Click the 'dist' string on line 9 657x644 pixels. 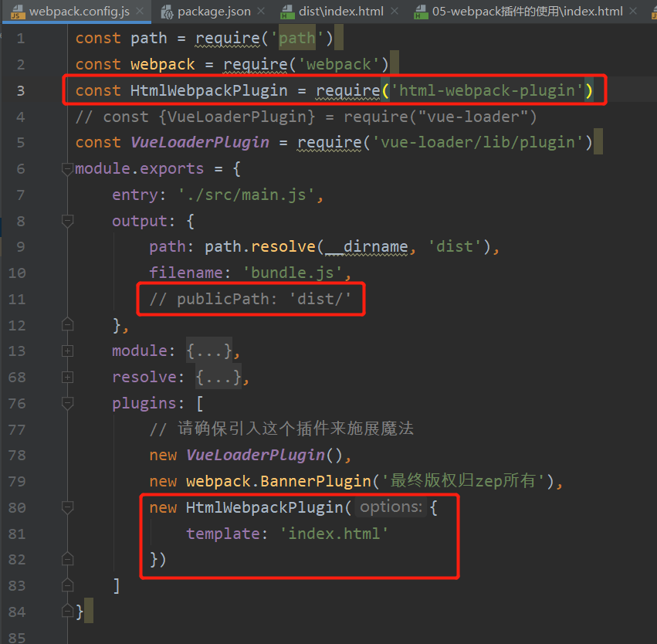455,247
